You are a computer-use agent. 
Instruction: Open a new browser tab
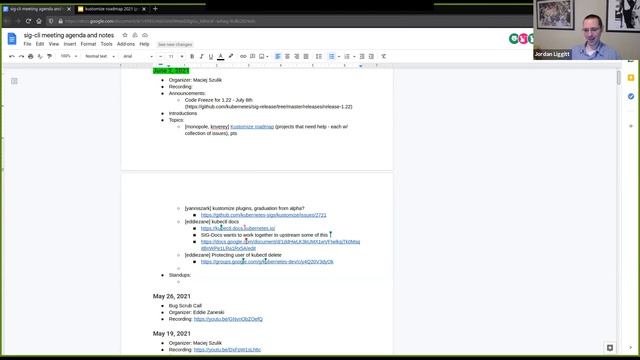pos(155,9)
